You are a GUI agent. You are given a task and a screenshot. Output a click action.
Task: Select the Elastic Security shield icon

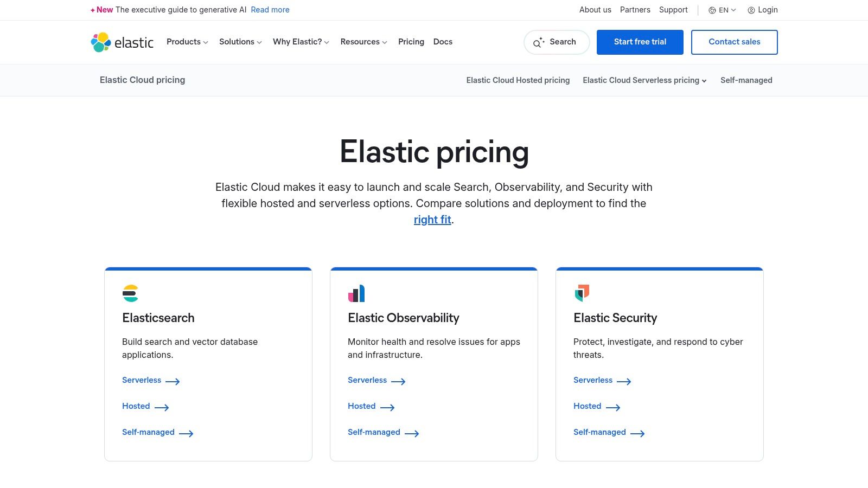coord(581,293)
